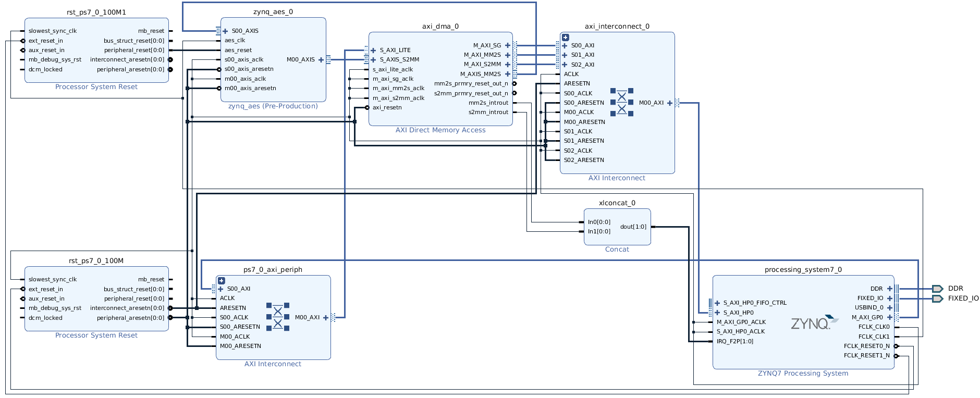Image resolution: width=980 pixels, height=398 pixels.
Task: Expand M00_AXIS interface pin on zynq_aes_0
Action: tap(321, 60)
